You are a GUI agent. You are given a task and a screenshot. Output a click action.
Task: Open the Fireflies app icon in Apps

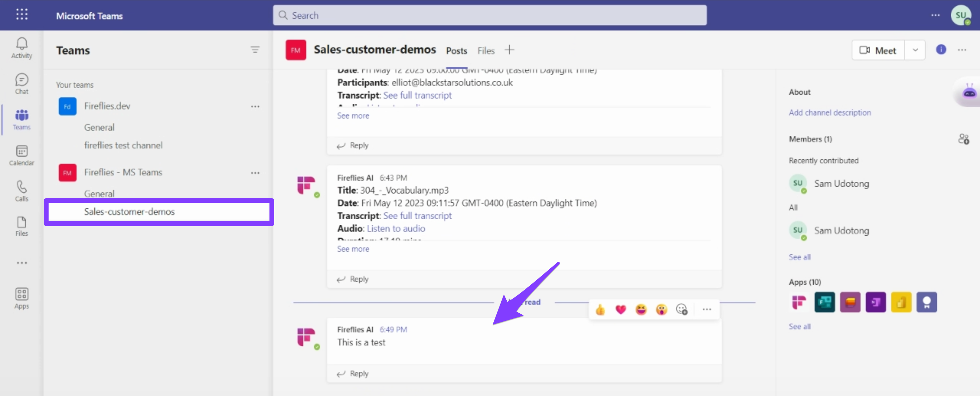(799, 302)
